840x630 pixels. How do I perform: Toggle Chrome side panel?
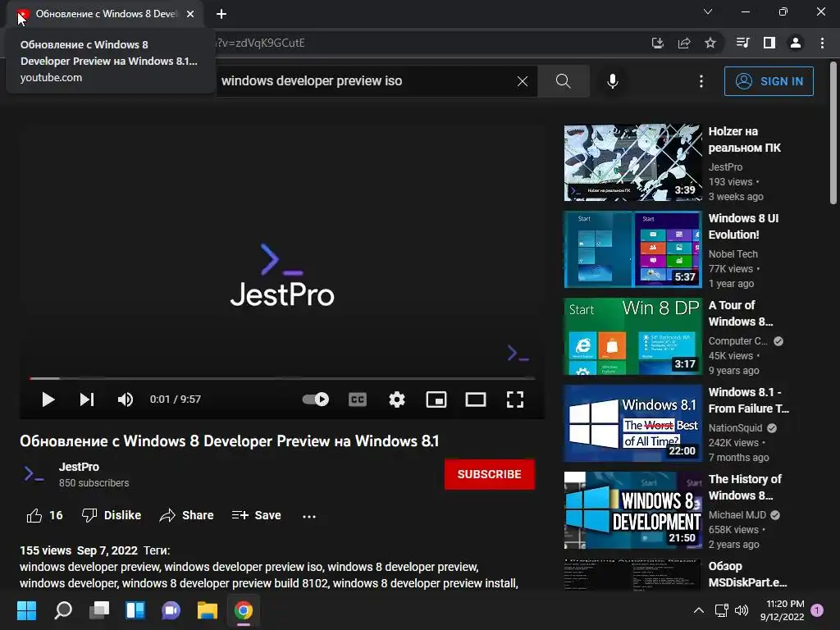(769, 43)
